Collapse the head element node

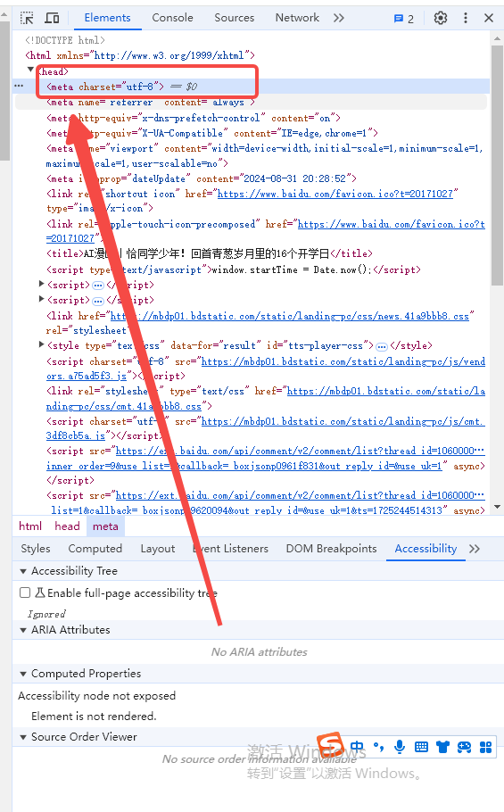click(x=30, y=70)
